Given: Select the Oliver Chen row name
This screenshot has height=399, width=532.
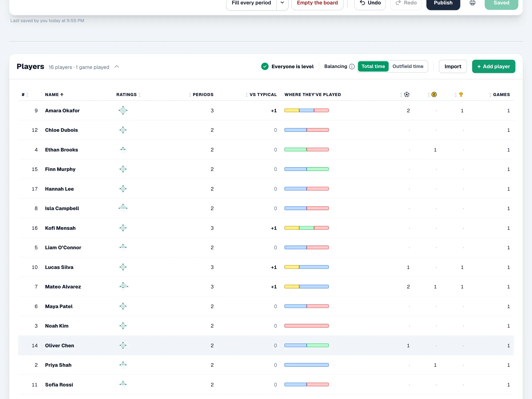Looking at the screenshot, I should click(60, 345).
